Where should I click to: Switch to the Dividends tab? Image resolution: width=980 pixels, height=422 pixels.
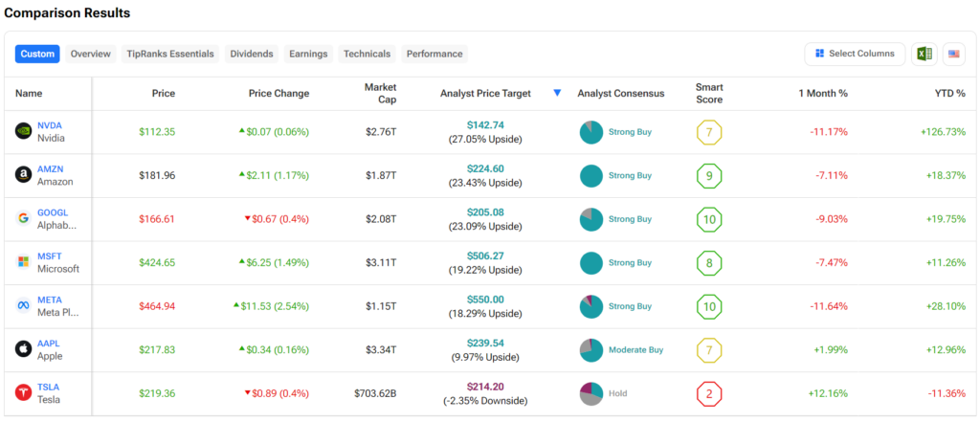coord(251,54)
